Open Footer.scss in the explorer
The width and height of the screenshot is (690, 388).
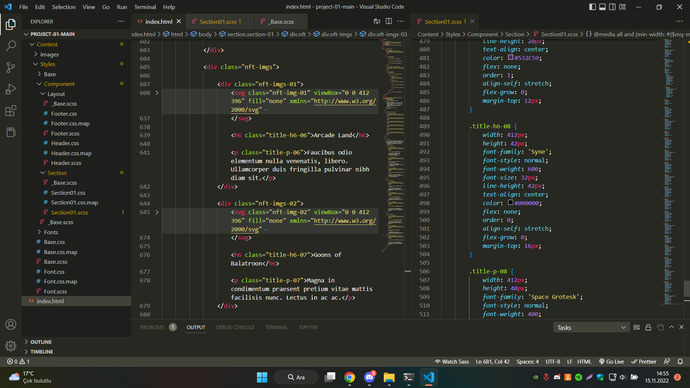[65, 133]
